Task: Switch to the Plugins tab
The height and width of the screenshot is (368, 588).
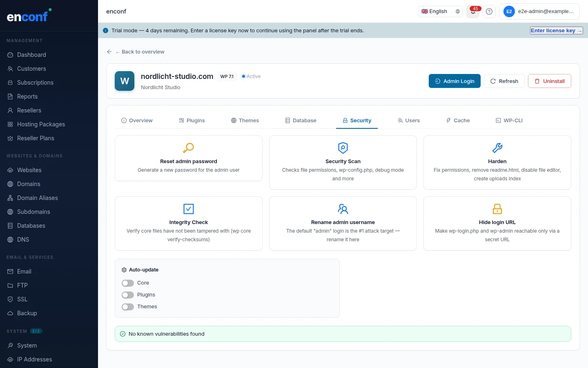Action: [x=192, y=121]
